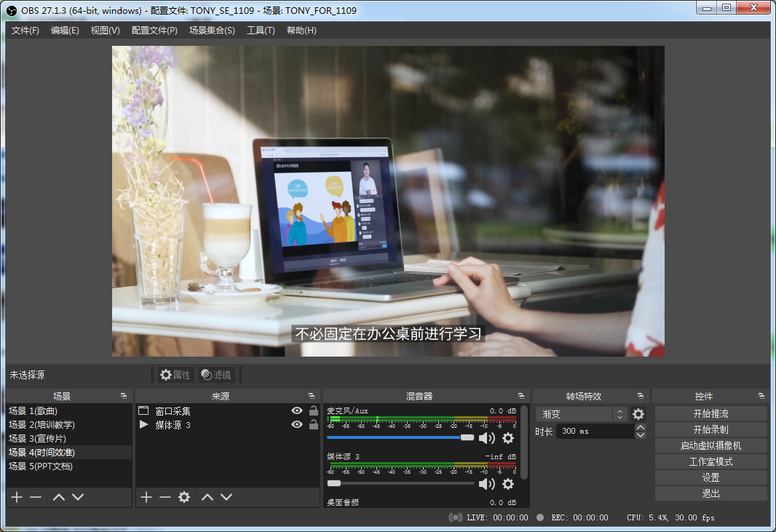Click 开始推流 to start streaming

click(710, 413)
